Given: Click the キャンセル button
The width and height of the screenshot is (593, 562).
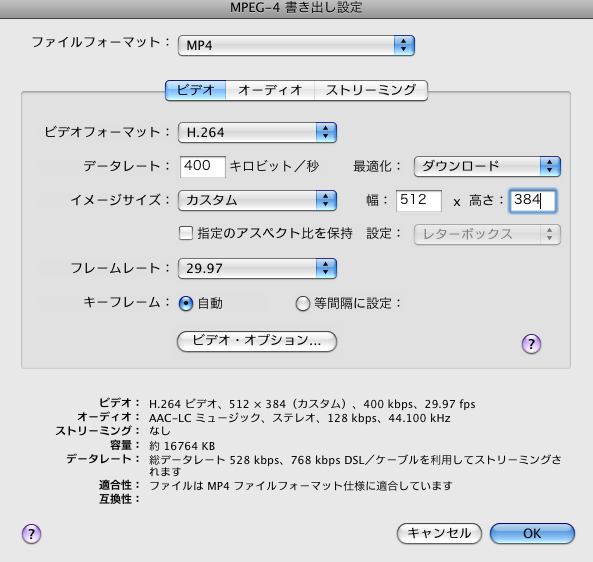Looking at the screenshot, I should click(x=439, y=534).
